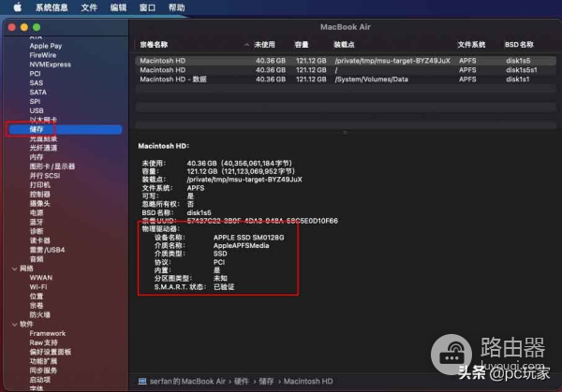Sort by BSD 名称 column header
This screenshot has width=562, height=392.
(519, 45)
